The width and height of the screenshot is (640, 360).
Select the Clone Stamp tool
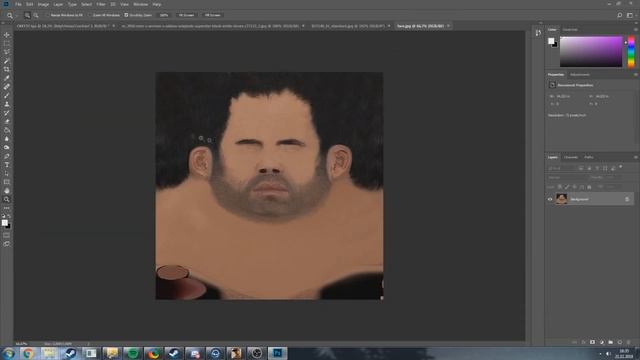point(7,104)
